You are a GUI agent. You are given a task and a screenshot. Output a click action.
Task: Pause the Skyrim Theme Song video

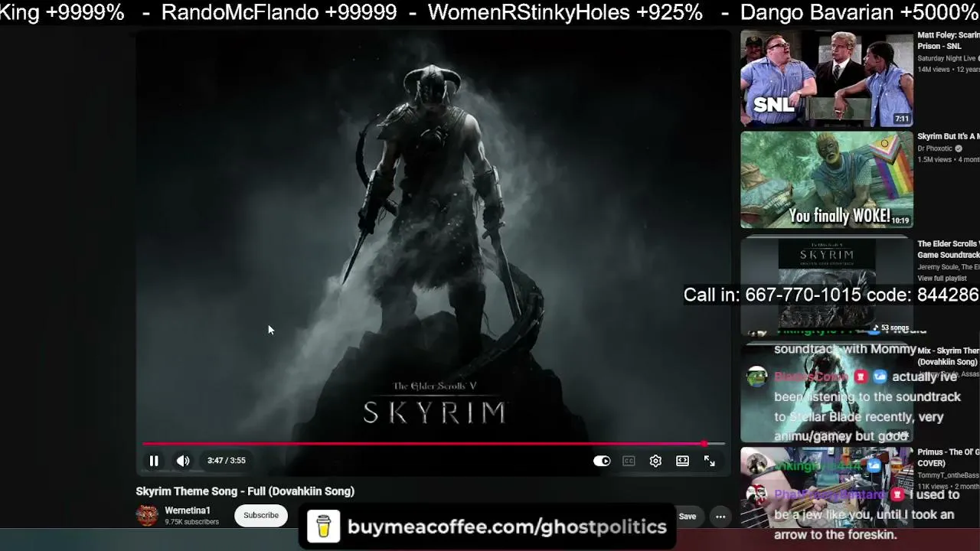(154, 461)
